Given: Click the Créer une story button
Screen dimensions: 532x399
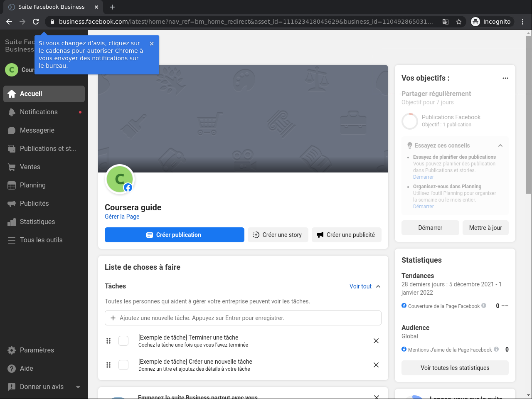Looking at the screenshot, I should (x=278, y=235).
